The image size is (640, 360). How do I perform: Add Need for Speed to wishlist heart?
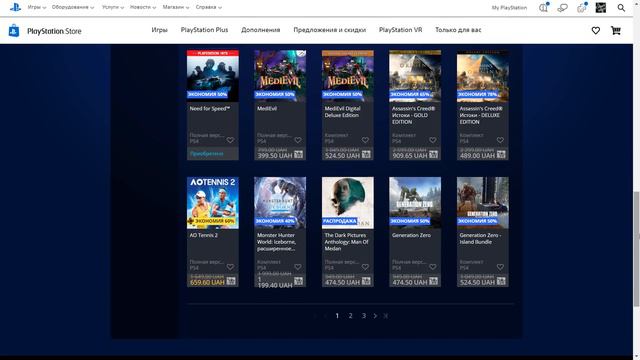click(230, 140)
